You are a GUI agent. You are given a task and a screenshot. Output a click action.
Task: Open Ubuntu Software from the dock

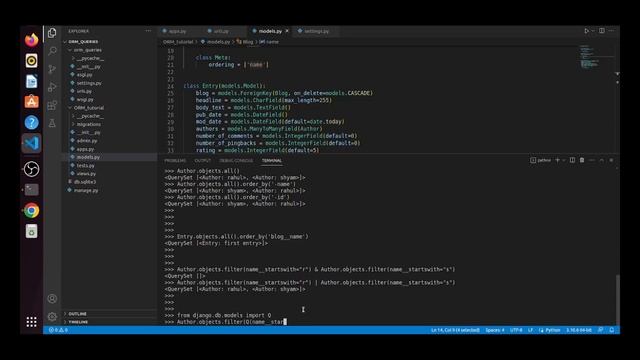[x=31, y=101]
